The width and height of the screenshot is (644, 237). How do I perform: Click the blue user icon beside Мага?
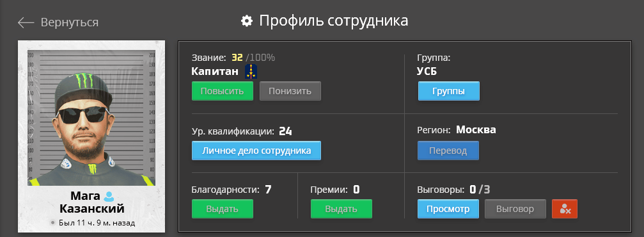point(109,196)
